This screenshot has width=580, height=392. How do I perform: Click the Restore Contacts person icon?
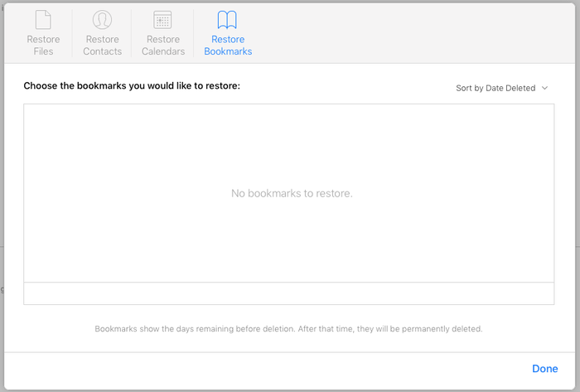pos(102,20)
